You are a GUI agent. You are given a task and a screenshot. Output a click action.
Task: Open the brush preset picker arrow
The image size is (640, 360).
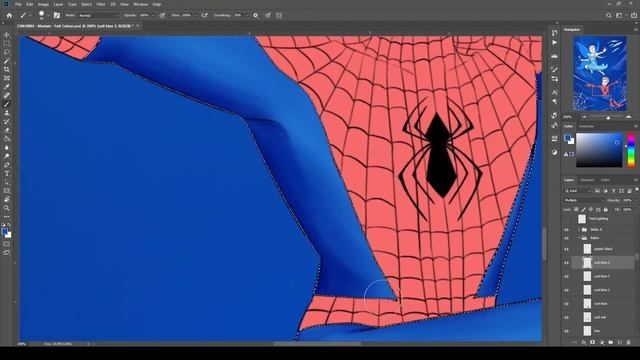(x=48, y=16)
